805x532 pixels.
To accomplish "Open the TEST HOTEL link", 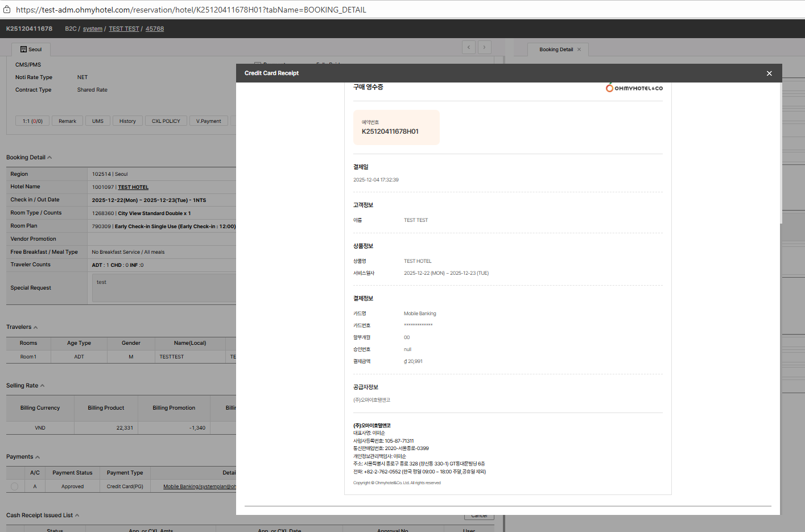I will [133, 187].
